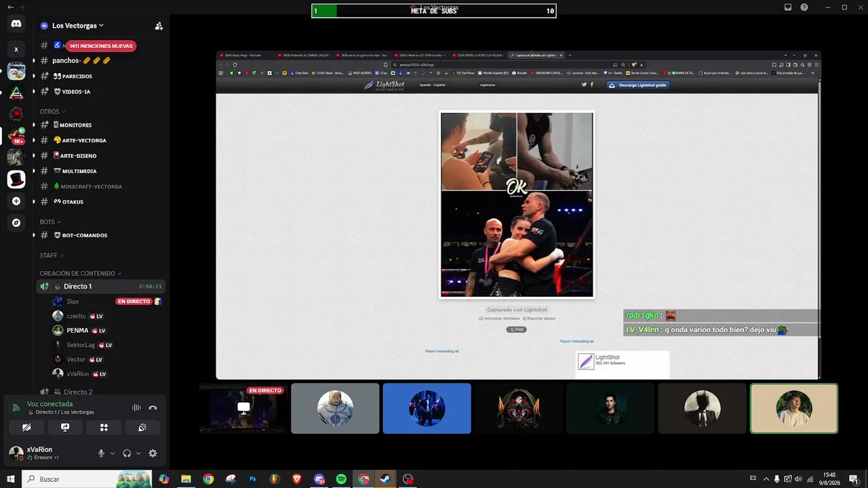Toggle camera in the voice panel
This screenshot has width=868, height=488.
[26, 428]
